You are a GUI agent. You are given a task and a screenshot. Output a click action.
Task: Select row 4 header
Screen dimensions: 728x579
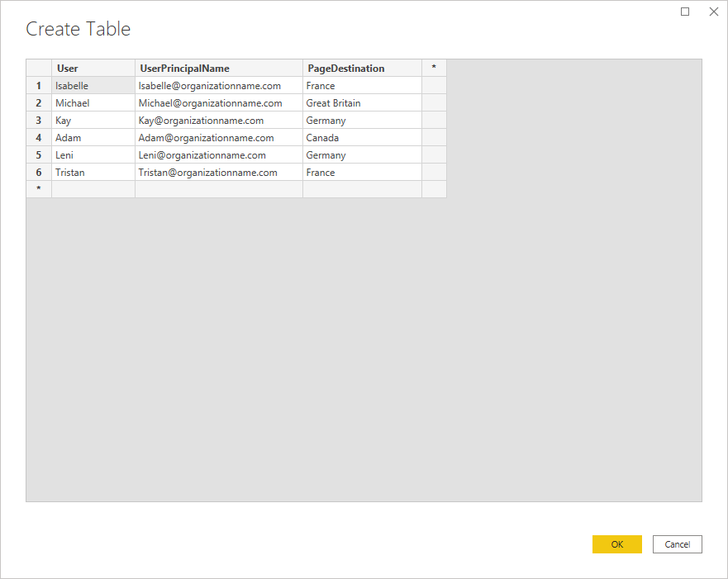pyautogui.click(x=39, y=138)
